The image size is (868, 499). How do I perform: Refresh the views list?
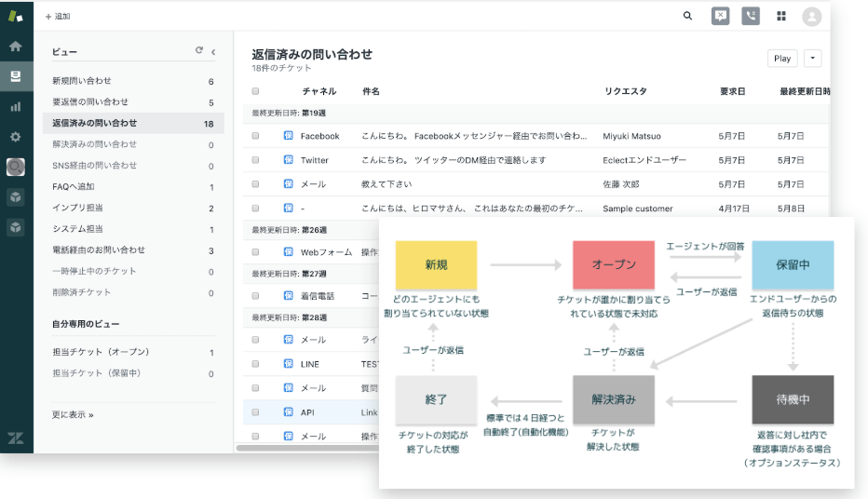pos(198,51)
